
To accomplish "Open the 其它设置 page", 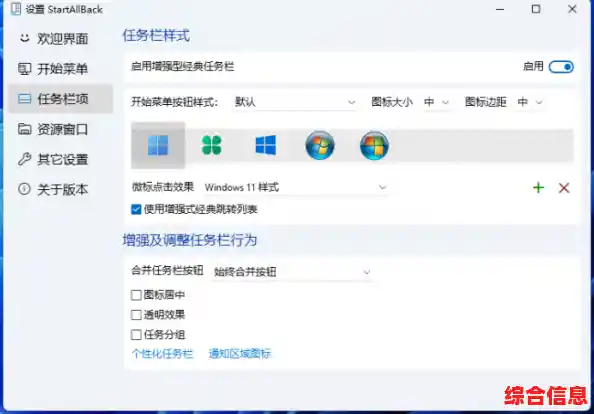I will click(x=61, y=159).
